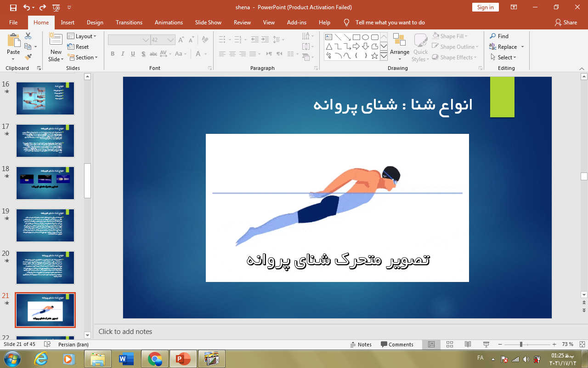Switch to Reading View in status bar
This screenshot has height=368, width=588.
[x=468, y=344]
